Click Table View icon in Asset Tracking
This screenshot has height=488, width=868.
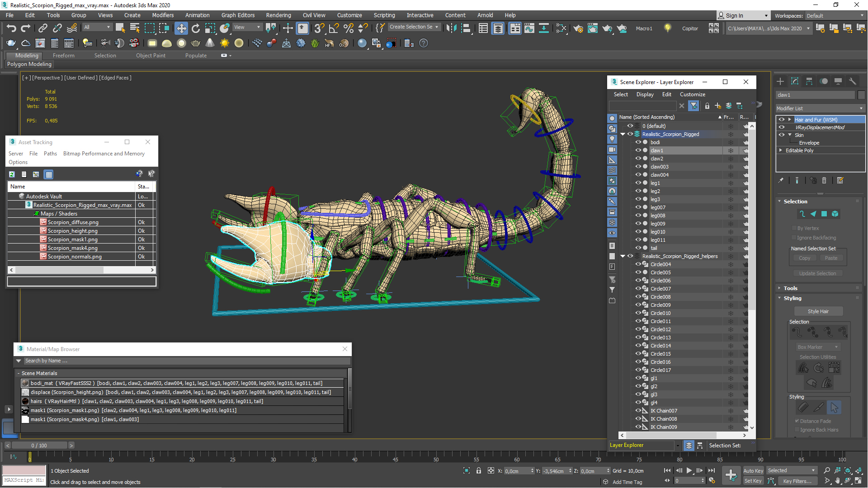[x=49, y=174]
